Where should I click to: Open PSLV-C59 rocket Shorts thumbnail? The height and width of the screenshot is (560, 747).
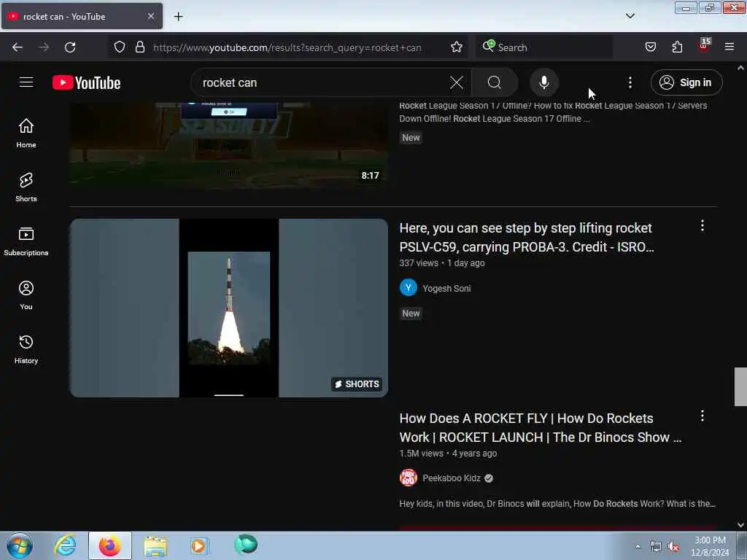pos(229,308)
